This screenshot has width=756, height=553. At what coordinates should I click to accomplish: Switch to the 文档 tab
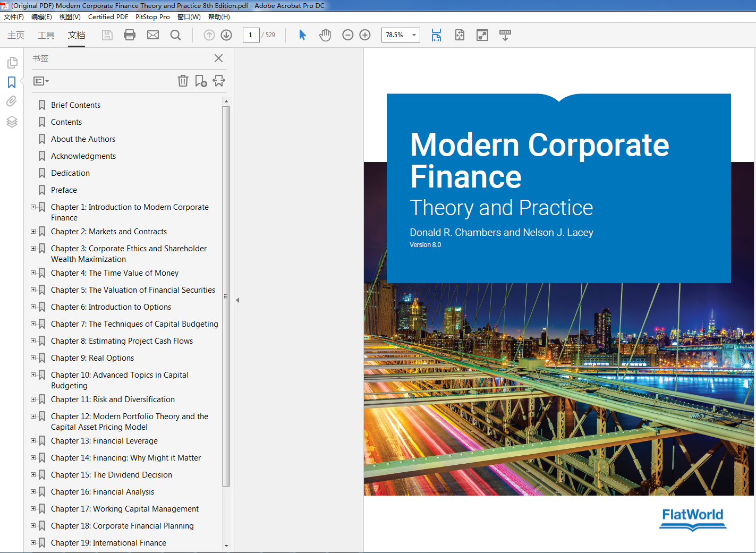[77, 35]
